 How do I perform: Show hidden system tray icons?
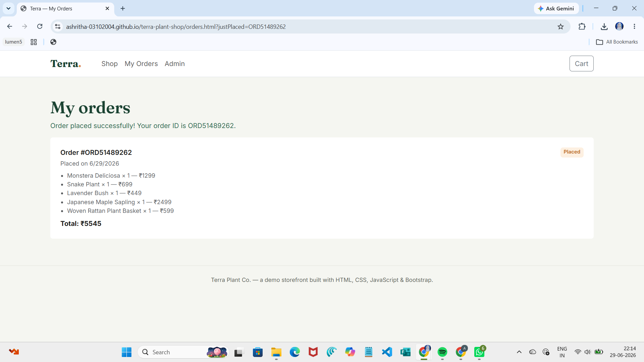point(519,352)
